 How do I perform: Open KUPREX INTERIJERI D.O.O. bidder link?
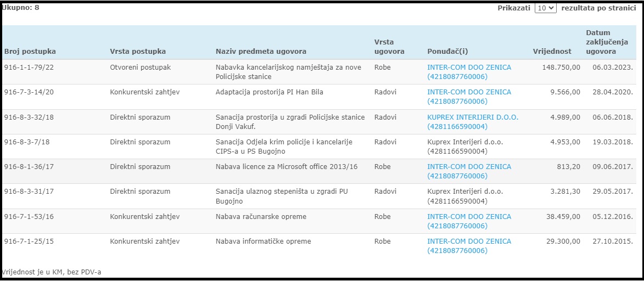473,122
